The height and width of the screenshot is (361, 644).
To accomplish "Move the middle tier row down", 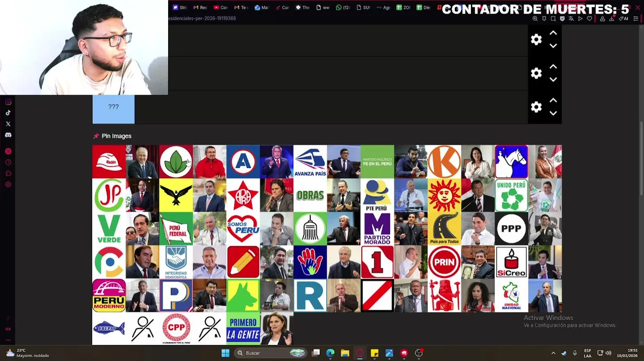I will (x=553, y=79).
